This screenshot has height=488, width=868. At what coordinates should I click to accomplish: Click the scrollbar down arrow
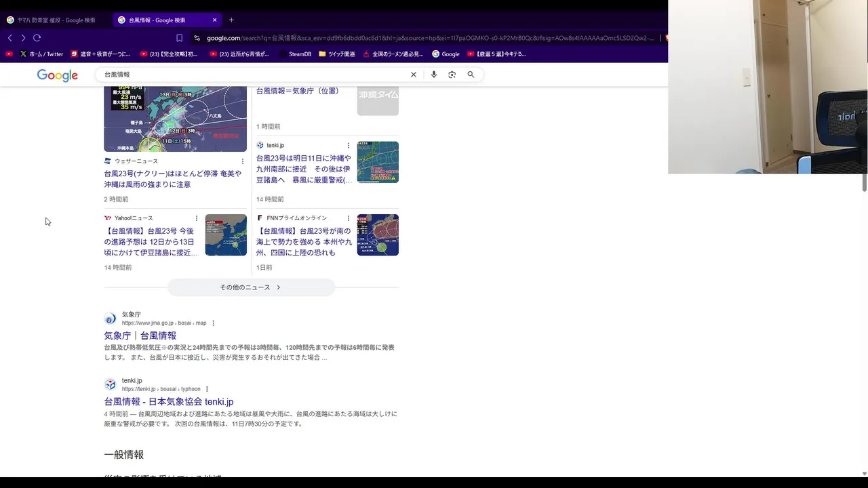click(x=865, y=473)
